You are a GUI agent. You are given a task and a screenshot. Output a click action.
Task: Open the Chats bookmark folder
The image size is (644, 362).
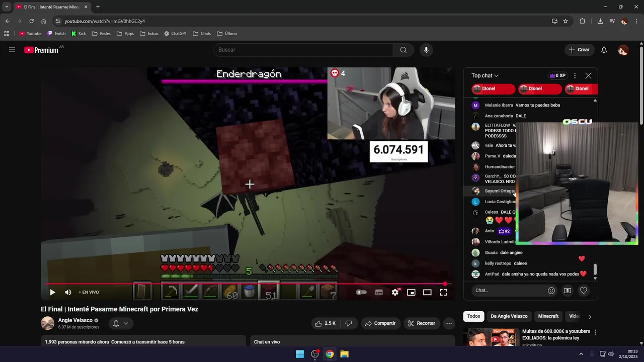tap(202, 34)
